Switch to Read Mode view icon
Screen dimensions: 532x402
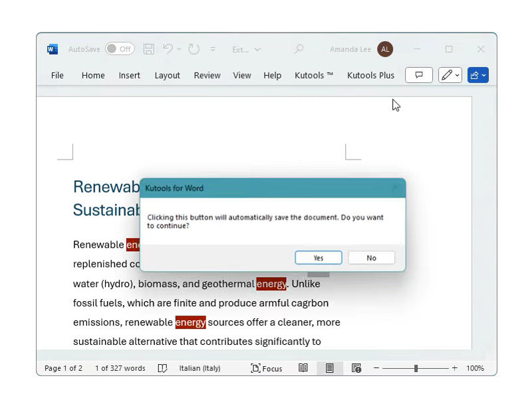303,368
